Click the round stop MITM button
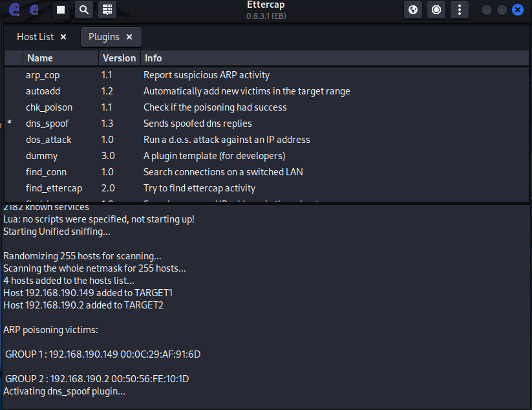 point(436,10)
